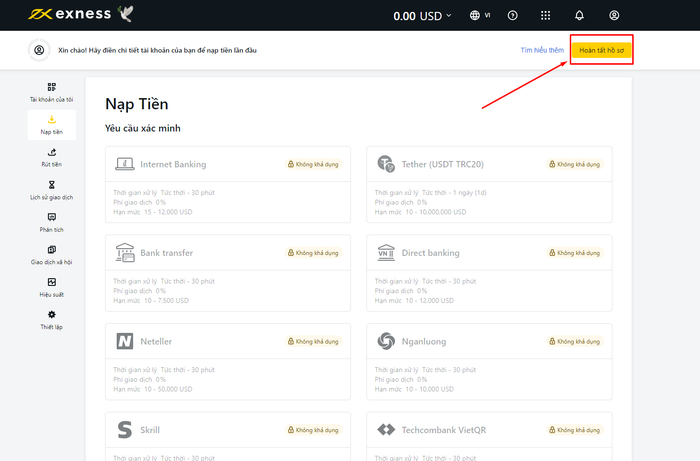Click the Skrill S logo icon
700x461 pixels.
tap(125, 430)
